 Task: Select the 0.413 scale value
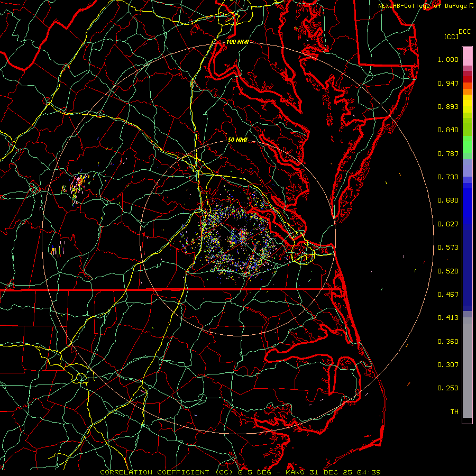coord(448,318)
